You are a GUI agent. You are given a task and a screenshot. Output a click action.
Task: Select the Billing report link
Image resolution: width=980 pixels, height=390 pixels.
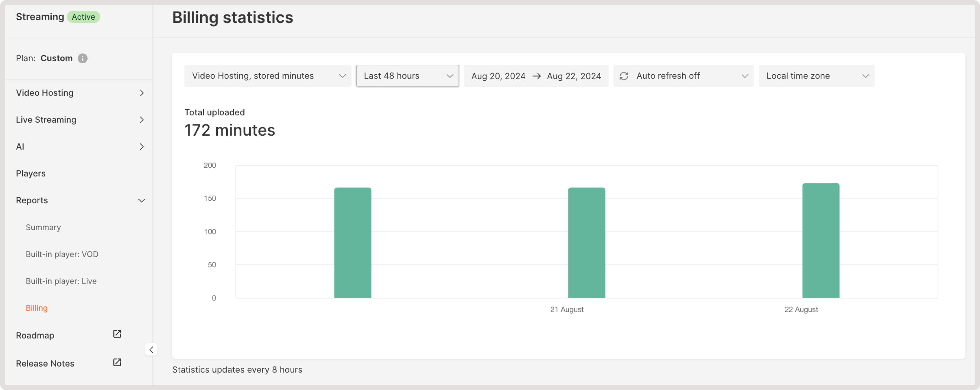tap(36, 308)
